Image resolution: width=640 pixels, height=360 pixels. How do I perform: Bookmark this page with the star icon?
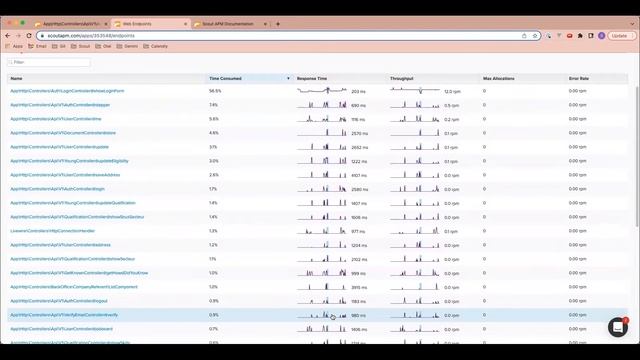535,36
